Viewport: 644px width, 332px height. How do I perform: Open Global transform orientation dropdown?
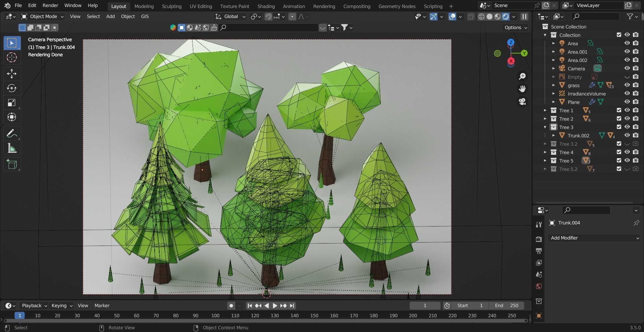[230, 16]
